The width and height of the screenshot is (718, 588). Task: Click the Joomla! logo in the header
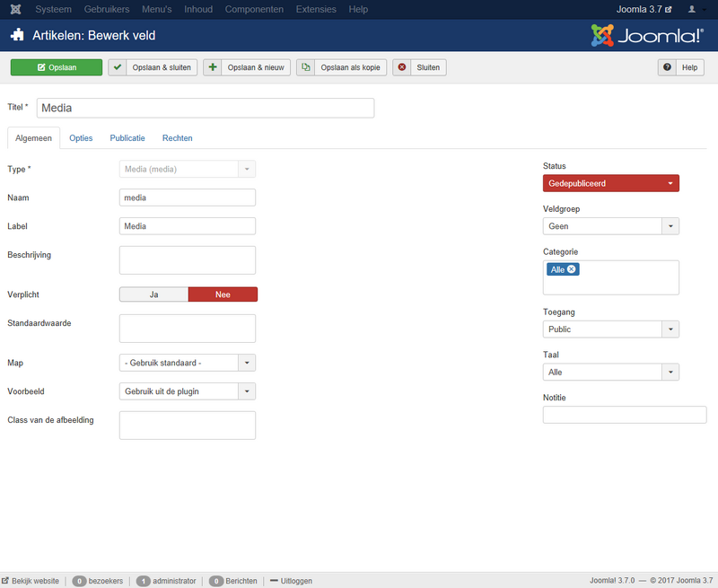[x=646, y=35]
